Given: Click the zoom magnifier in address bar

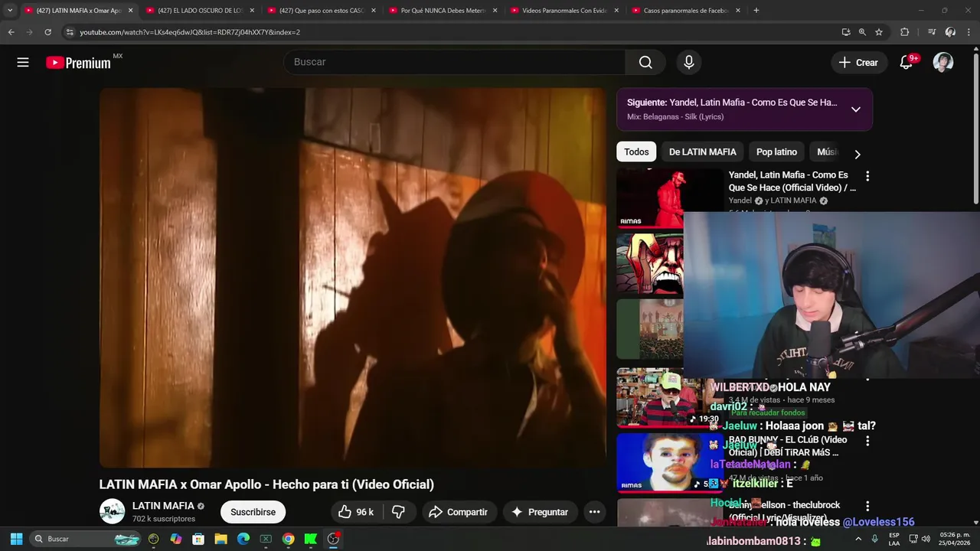Looking at the screenshot, I should (862, 32).
